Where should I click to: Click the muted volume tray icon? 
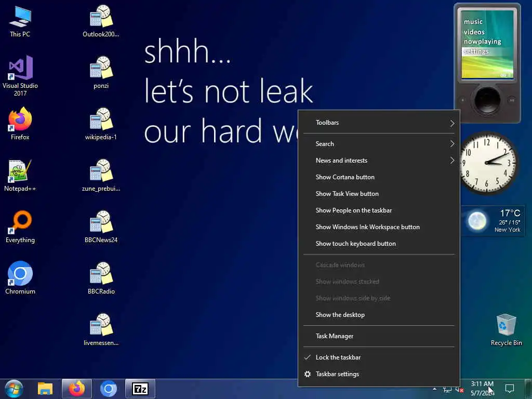point(460,390)
